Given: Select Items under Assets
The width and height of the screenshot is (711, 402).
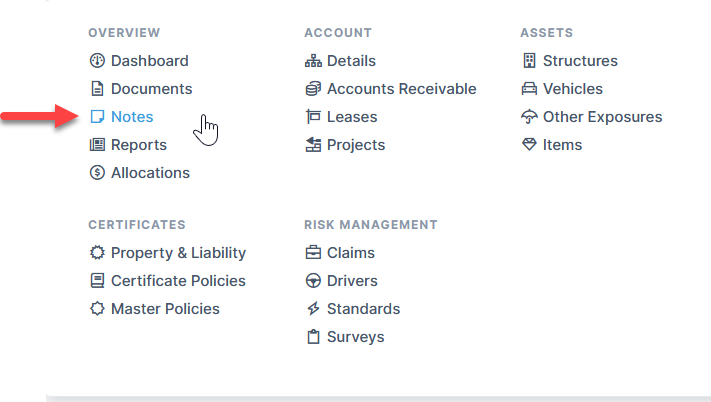Looking at the screenshot, I should pyautogui.click(x=562, y=145).
